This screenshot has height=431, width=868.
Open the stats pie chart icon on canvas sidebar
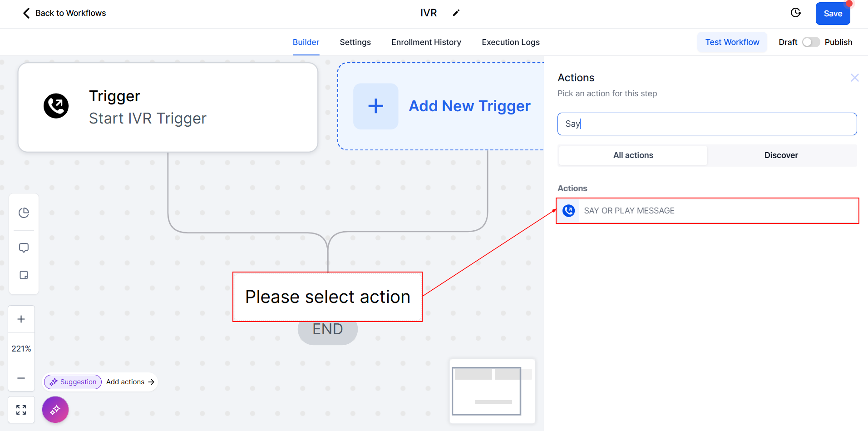click(24, 213)
